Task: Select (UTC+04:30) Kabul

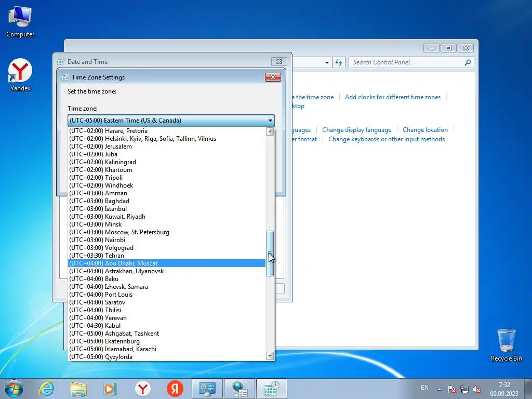Action: pos(167,326)
